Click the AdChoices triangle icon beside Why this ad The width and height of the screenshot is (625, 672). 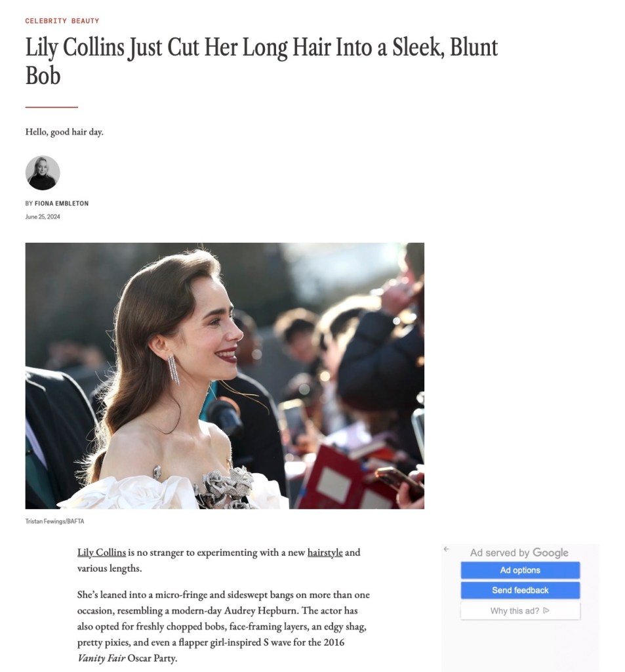coord(546,611)
